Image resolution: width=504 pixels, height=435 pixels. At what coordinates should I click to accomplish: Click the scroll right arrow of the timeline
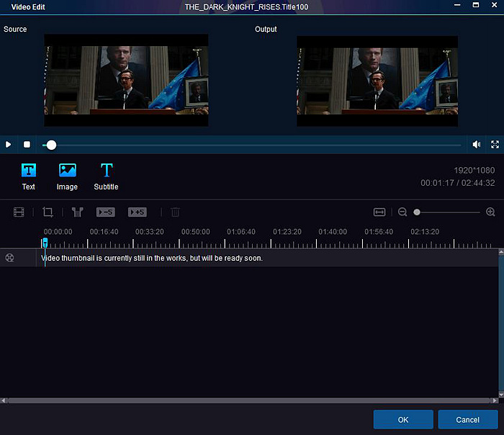click(495, 400)
